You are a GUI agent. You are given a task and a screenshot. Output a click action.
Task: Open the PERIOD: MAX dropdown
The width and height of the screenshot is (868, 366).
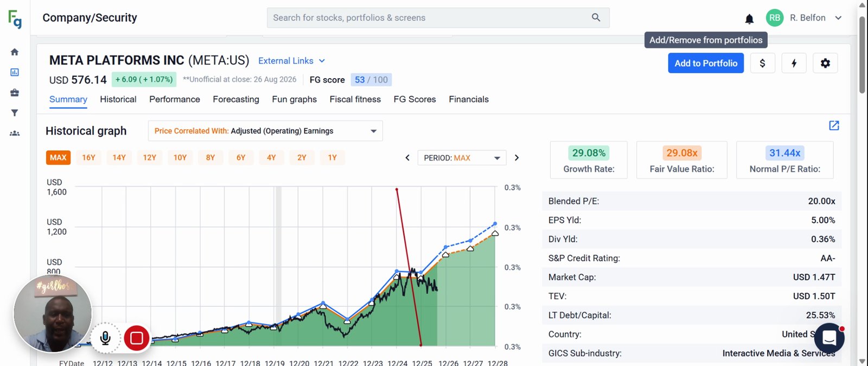462,158
